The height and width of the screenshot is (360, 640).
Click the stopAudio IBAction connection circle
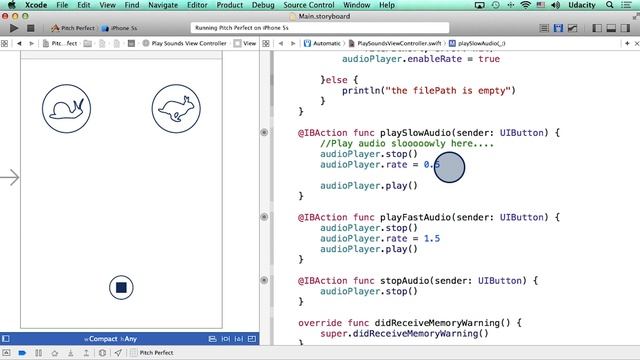[x=264, y=280]
